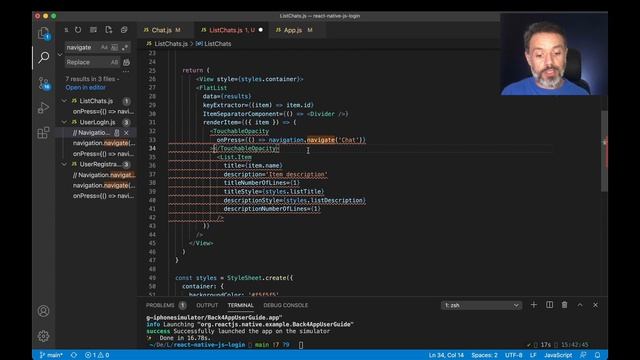Select the onPress result under UserLogin.js
The image size is (640, 360).
[103, 154]
